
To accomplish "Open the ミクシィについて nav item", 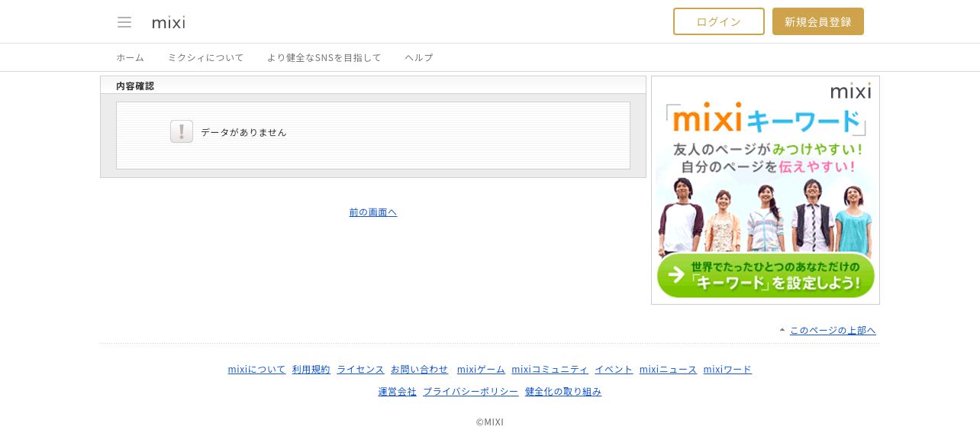I will (x=205, y=57).
